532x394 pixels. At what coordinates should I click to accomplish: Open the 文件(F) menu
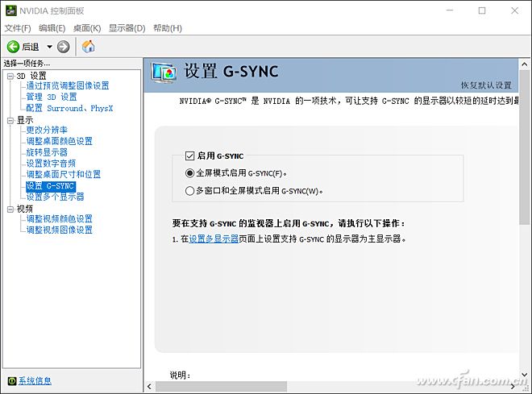17,28
